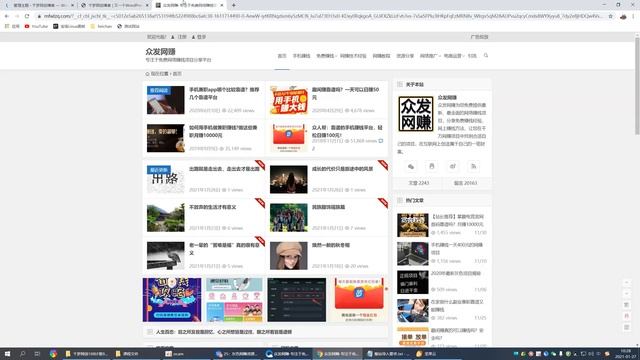640x360 pixels.
Task: Reload the page with browser refresh icon
Action: tap(27, 16)
